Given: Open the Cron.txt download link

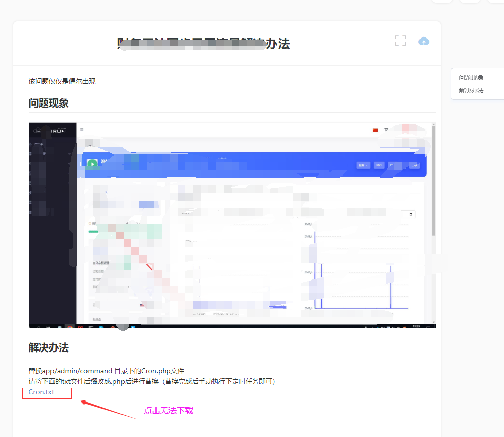Looking at the screenshot, I should click(x=41, y=392).
